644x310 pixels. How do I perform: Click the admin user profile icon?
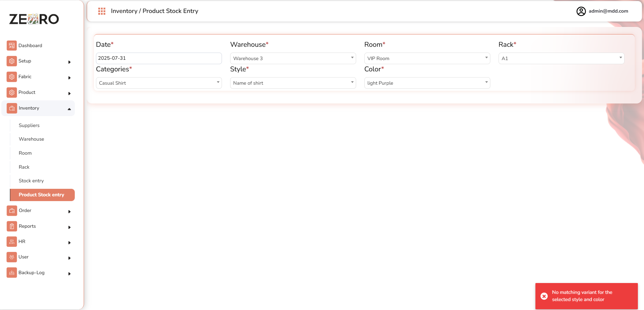581,11
